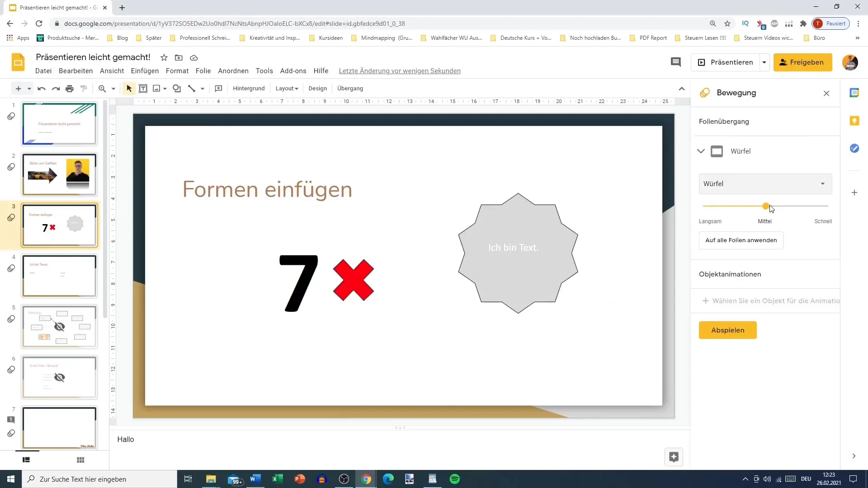Select slide 2 thumbnail with arrow and photo
Screen dimensions: 868x488
[x=59, y=174]
